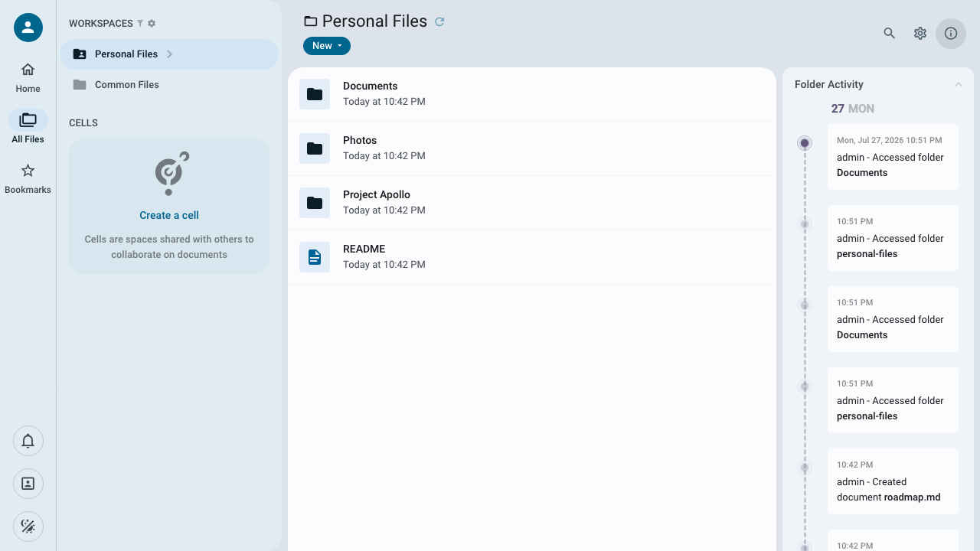Click the 27 MON date header
Screen dimensions: 980x551
pyautogui.click(x=853, y=109)
